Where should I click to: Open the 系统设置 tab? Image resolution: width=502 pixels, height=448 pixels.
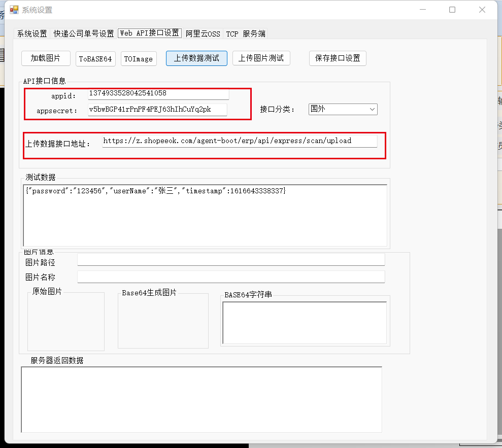tap(32, 33)
